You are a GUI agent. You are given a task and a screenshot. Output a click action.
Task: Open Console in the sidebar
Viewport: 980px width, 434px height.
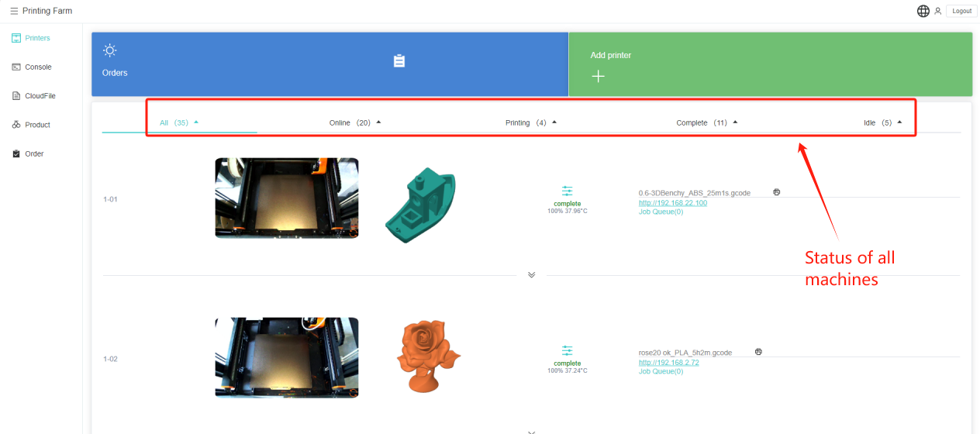click(x=38, y=67)
